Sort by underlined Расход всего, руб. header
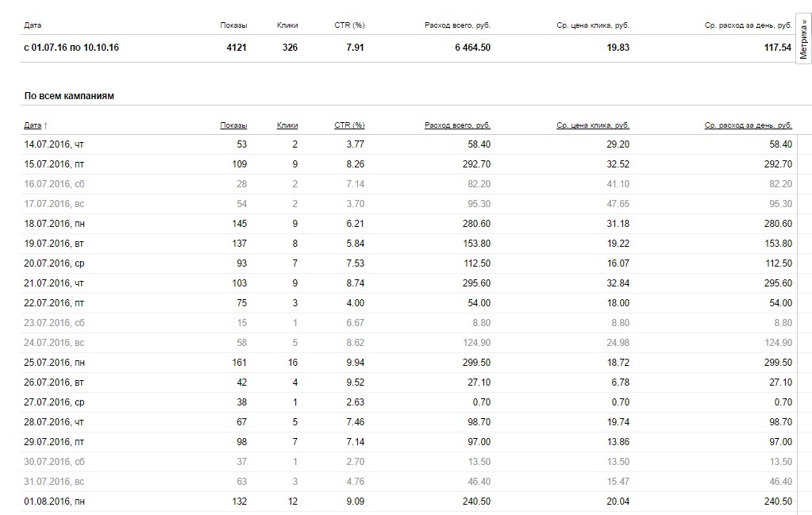 [457, 125]
